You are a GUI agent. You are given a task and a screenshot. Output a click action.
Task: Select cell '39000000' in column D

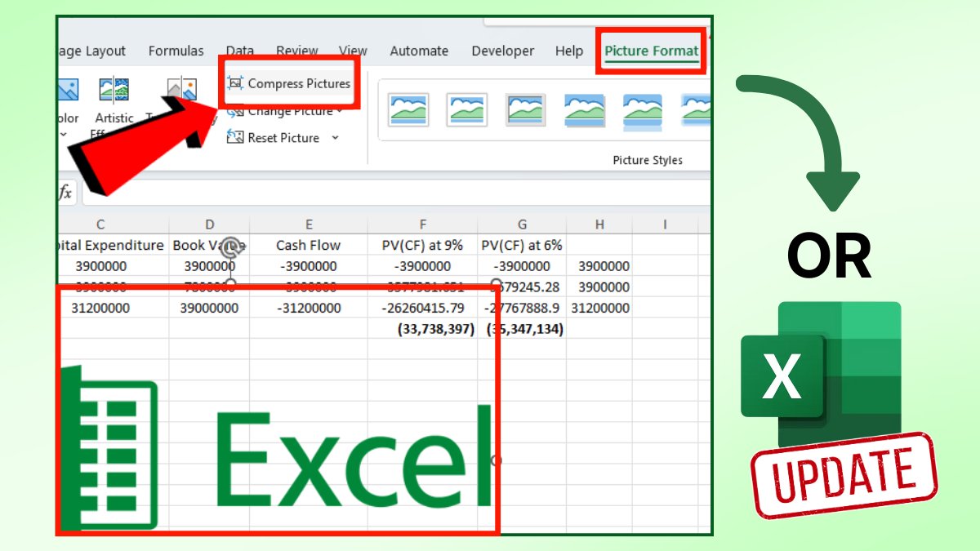[209, 308]
